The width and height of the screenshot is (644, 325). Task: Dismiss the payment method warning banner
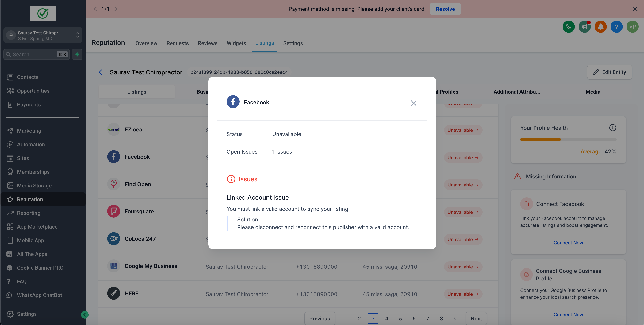coord(635,9)
